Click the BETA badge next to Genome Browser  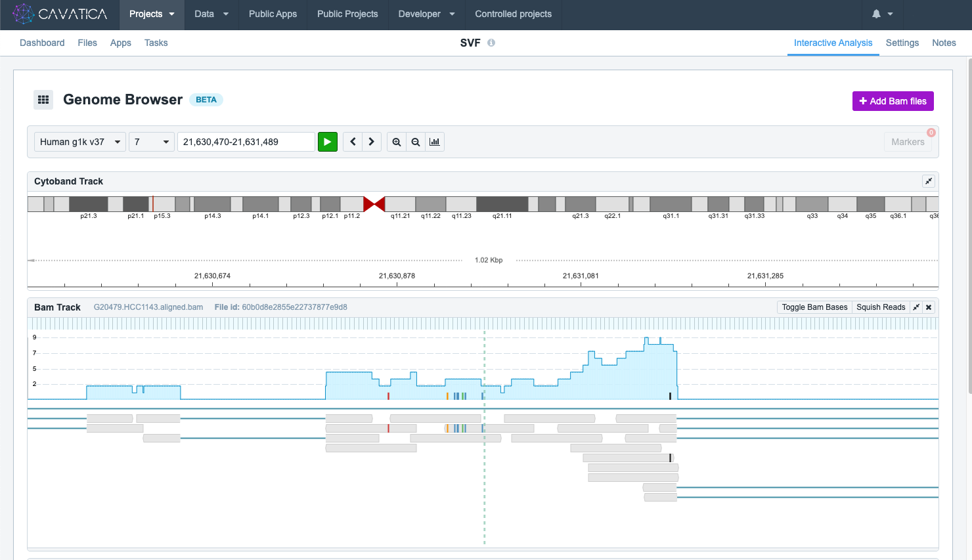pos(206,100)
